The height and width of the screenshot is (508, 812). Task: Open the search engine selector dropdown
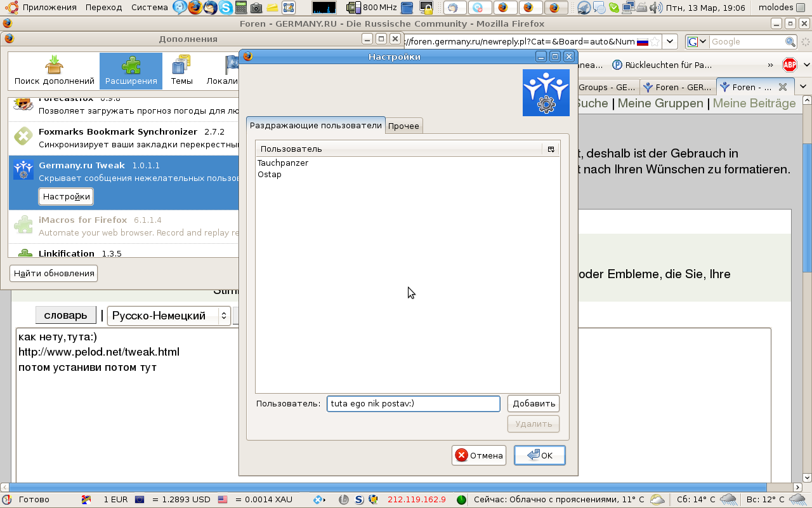click(698, 42)
